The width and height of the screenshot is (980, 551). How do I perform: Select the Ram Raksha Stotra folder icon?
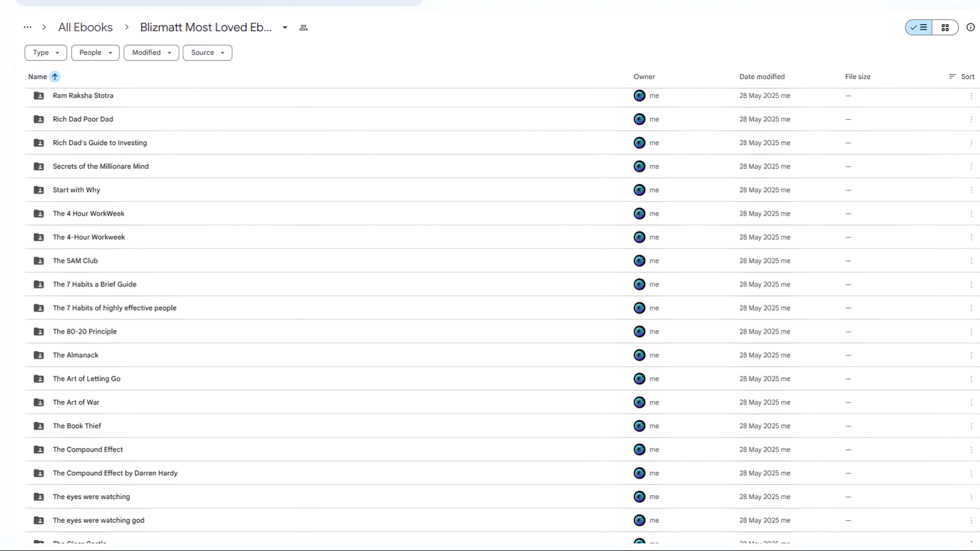click(x=39, y=96)
